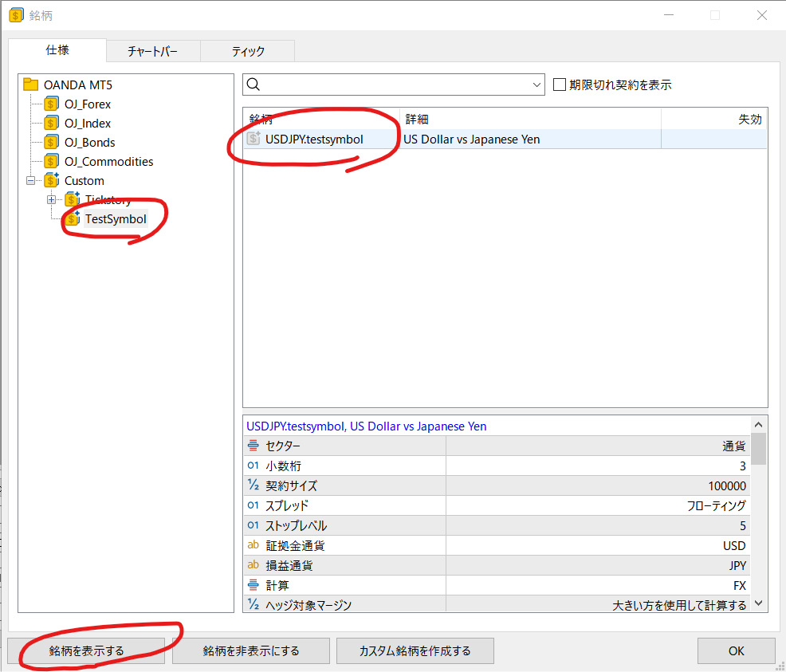
Task: Click the TestSymbol group icon
Action: click(73, 218)
